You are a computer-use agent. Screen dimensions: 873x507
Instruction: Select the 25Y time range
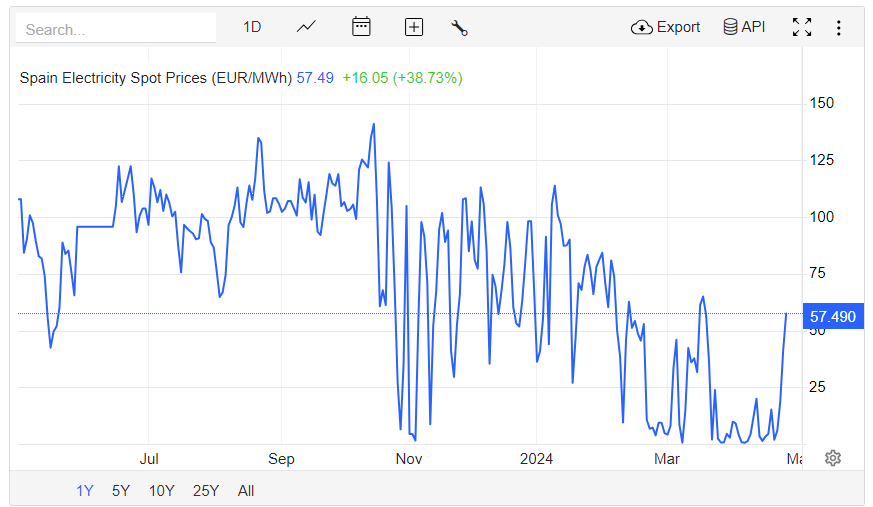pyautogui.click(x=206, y=491)
